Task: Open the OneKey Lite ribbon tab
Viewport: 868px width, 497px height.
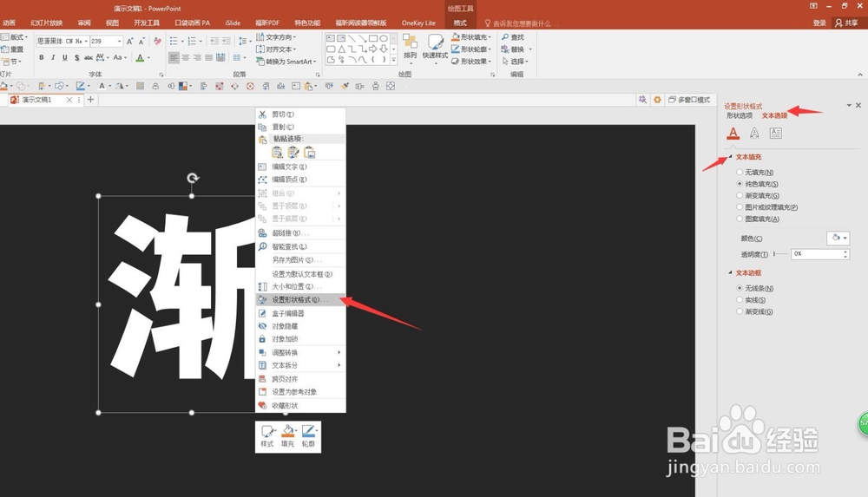Action: coord(418,23)
